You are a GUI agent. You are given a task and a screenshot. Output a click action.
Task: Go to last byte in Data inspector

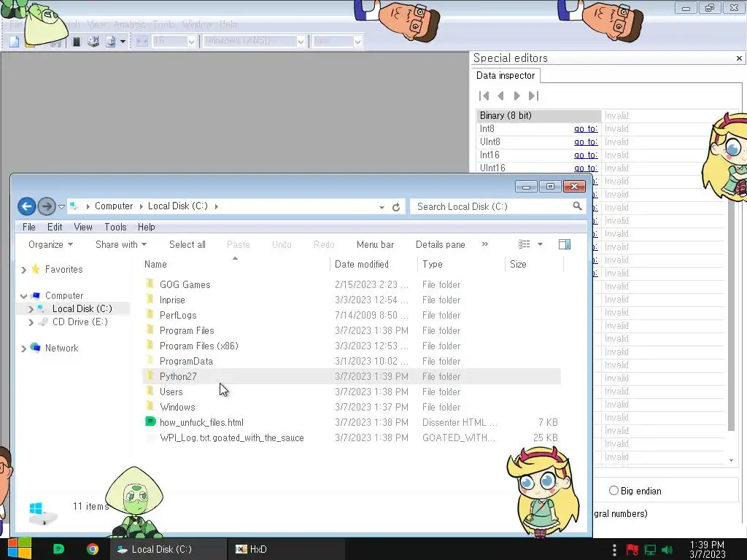click(533, 96)
